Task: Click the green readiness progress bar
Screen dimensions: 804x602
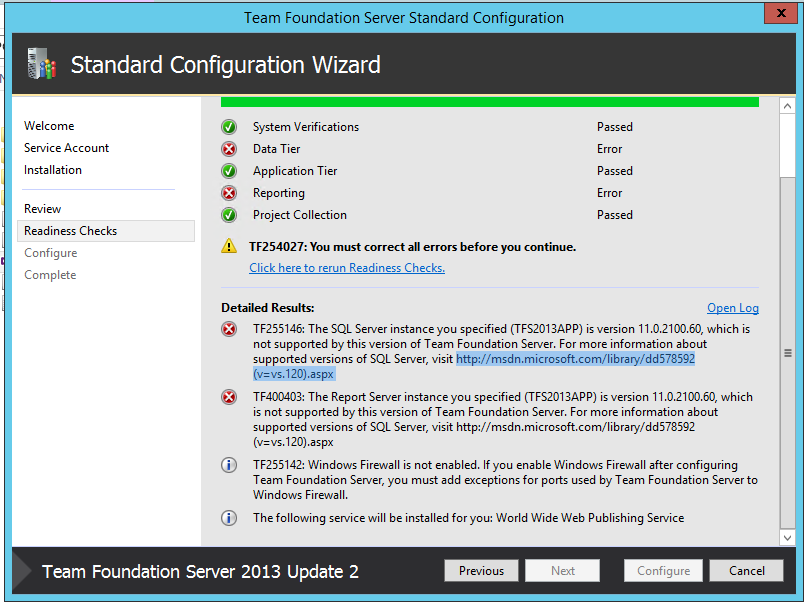Action: (x=490, y=102)
